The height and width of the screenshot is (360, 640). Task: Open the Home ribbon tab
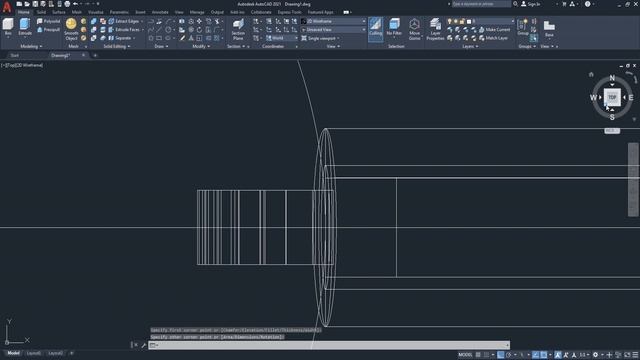(24, 12)
